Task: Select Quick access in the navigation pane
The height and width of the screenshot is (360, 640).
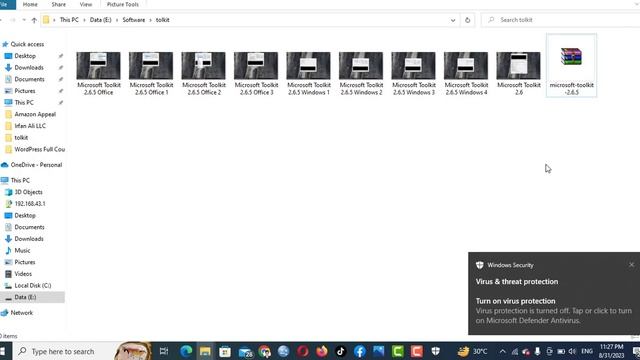Action: 27,44
